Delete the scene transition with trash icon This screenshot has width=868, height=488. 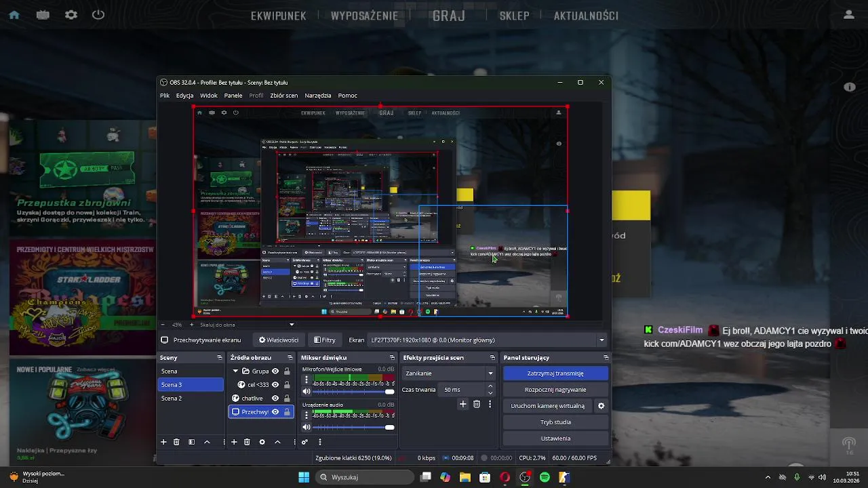pos(477,404)
